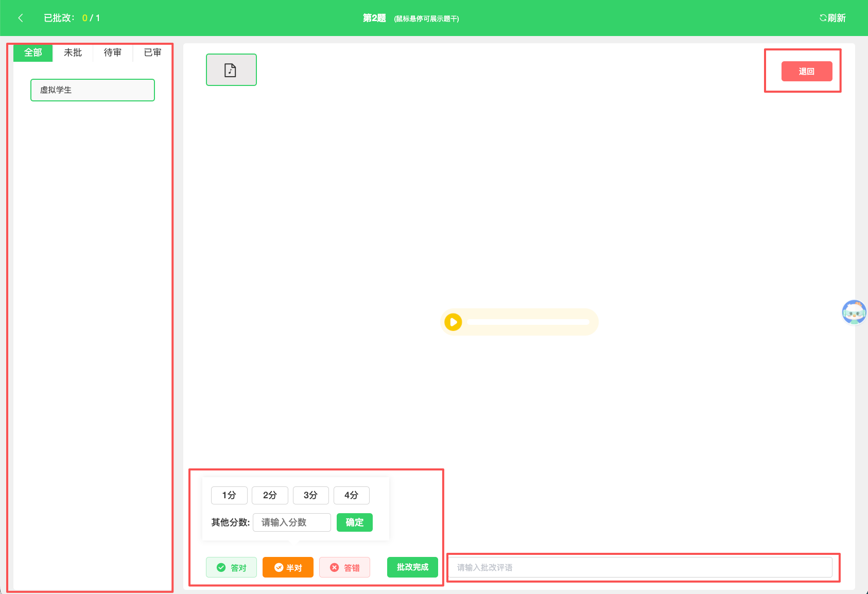The width and height of the screenshot is (868, 594).
Task: Click the back arrow icon
Action: click(x=21, y=18)
